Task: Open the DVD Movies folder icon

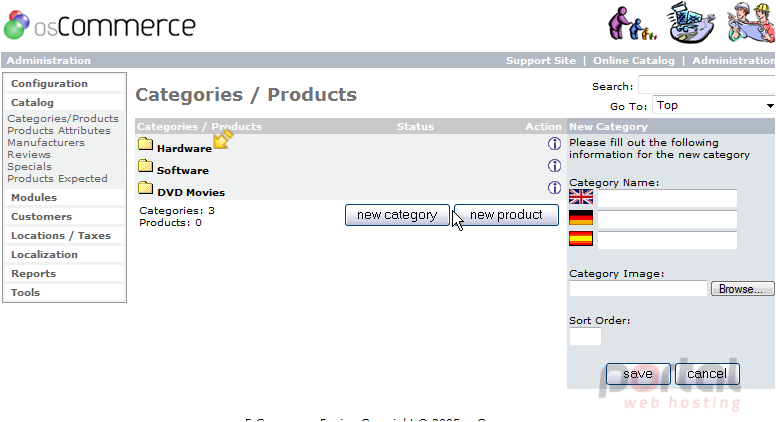Action: [x=146, y=188]
